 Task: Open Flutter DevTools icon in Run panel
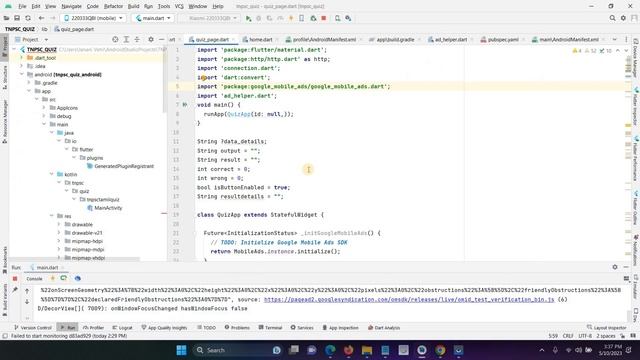click(x=78, y=279)
